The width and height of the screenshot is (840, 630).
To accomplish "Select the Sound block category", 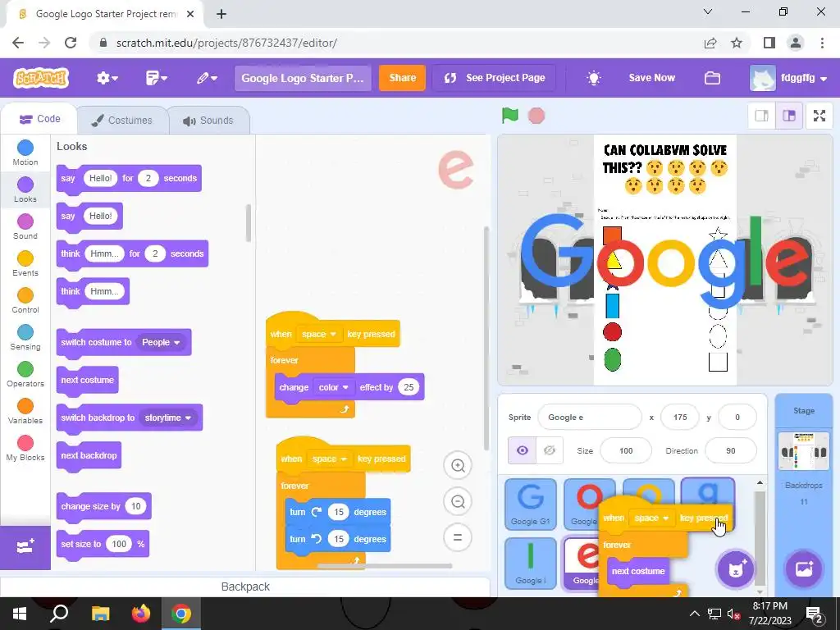I will [25, 226].
